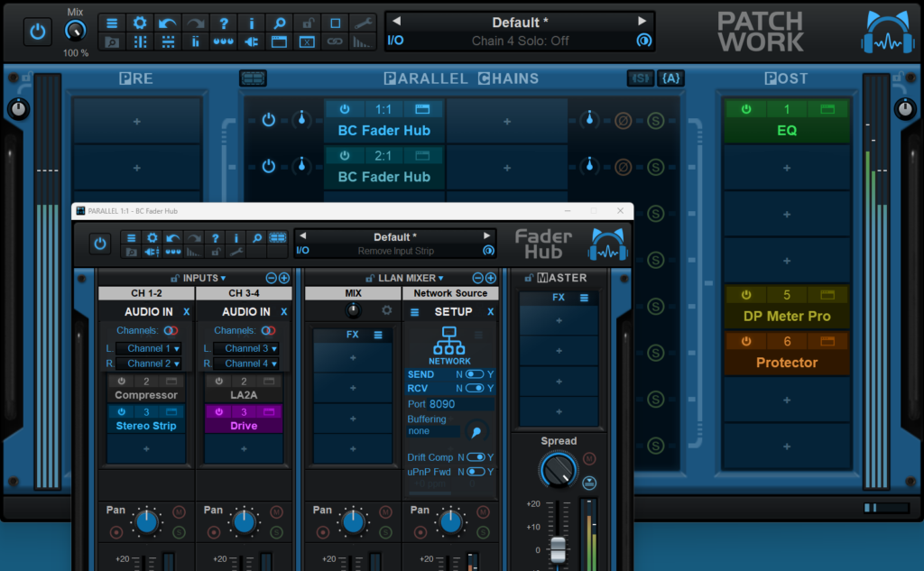This screenshot has height=571, width=924.
Task: Remove input strip with INPUTS minus icon
Action: [x=271, y=278]
